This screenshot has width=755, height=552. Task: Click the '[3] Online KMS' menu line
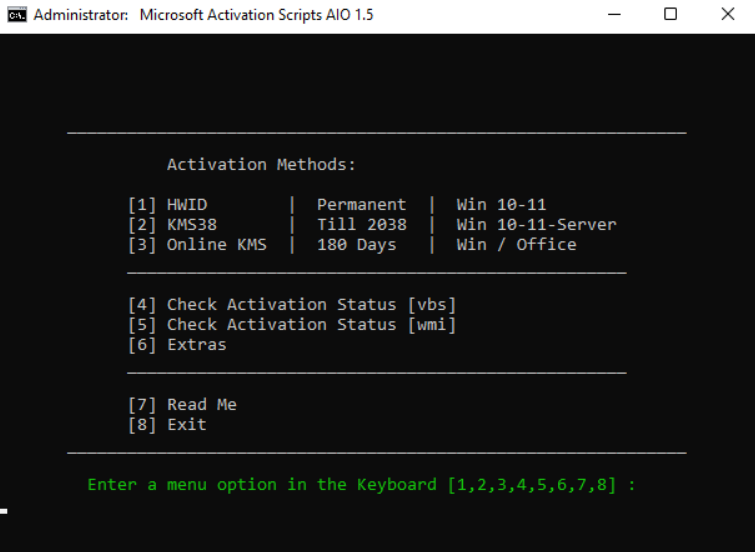point(197,245)
